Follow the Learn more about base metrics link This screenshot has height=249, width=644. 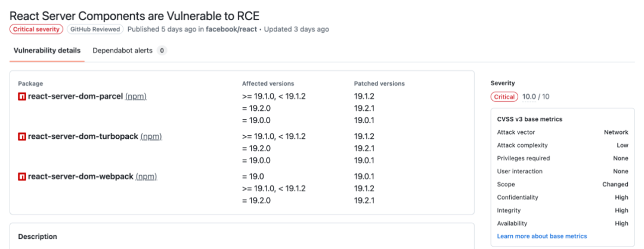pos(541,236)
